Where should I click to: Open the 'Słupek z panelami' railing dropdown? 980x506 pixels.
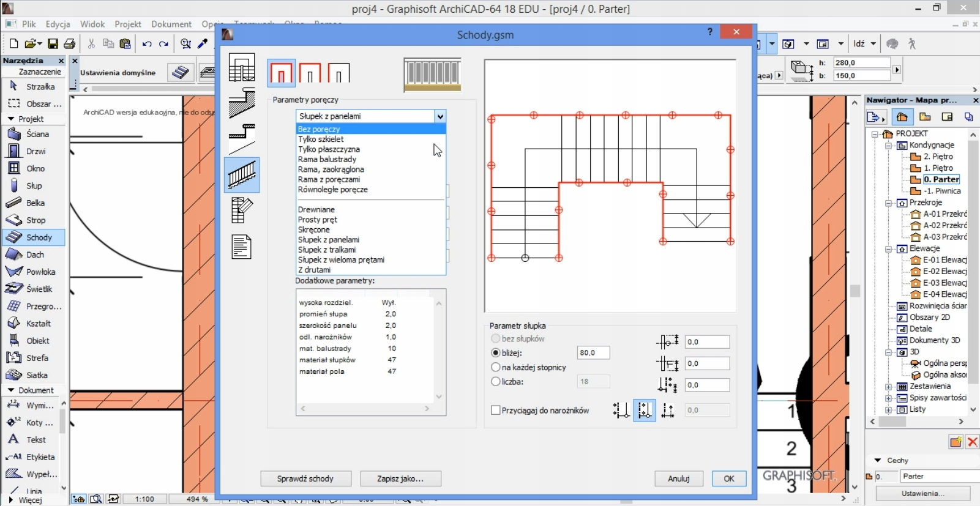tap(371, 116)
